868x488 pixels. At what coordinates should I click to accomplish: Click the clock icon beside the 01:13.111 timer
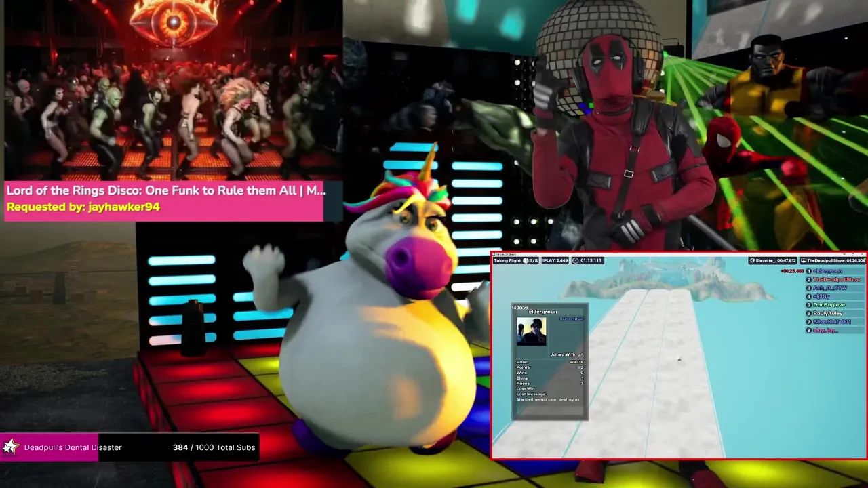click(x=576, y=260)
